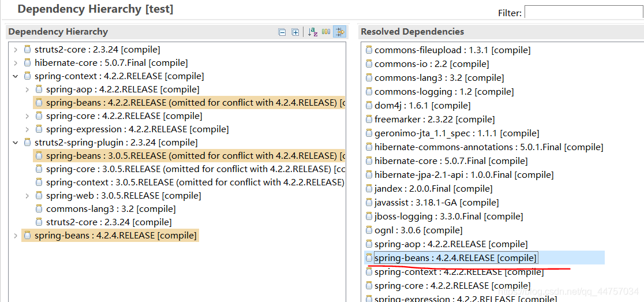The image size is (644, 302).
Task: Click jar icon beside geronimo-jta_1.1_spec
Action: point(369,133)
